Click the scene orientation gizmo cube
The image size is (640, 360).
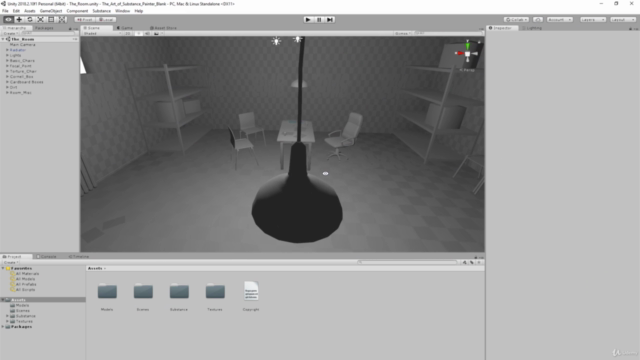(467, 54)
